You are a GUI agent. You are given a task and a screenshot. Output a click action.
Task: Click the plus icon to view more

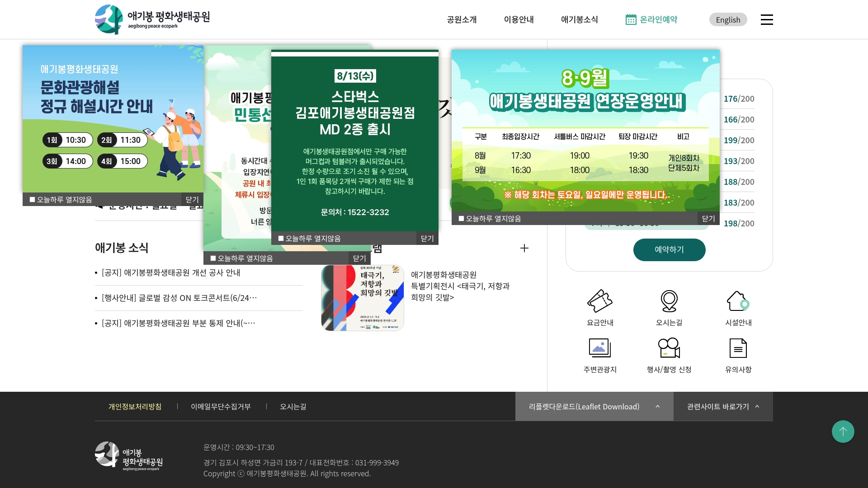524,248
